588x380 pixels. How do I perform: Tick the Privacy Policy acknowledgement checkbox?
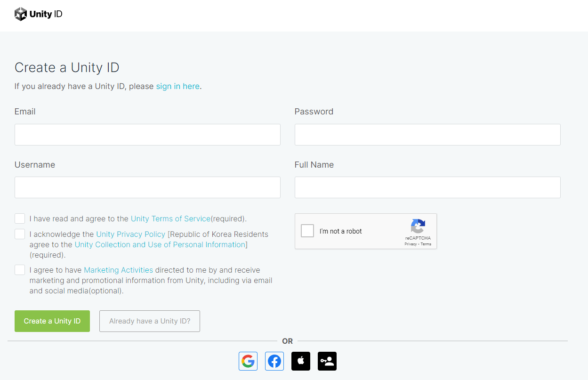point(20,234)
